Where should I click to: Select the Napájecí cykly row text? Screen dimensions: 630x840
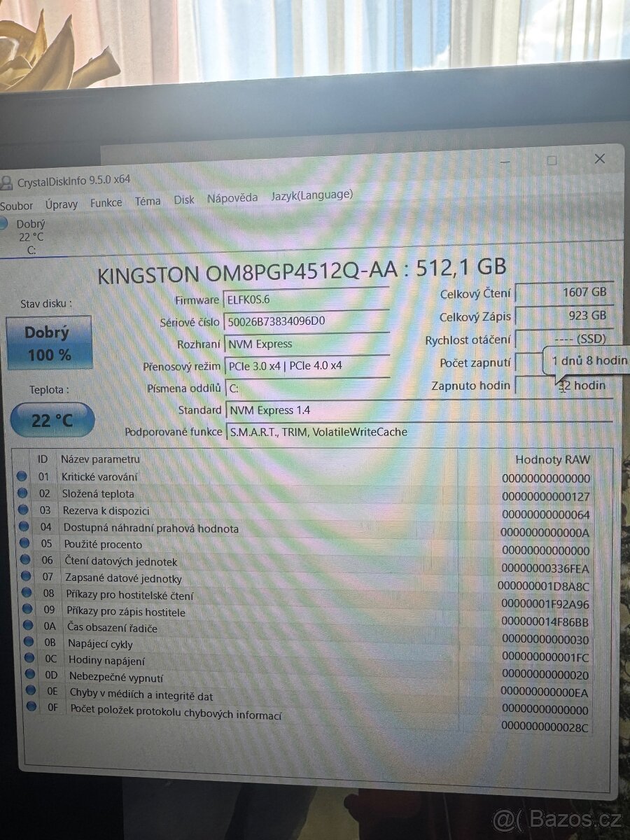(x=100, y=643)
